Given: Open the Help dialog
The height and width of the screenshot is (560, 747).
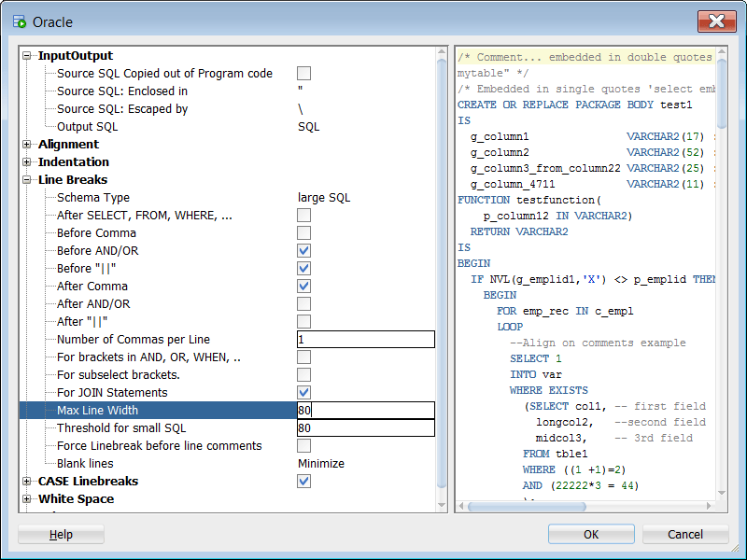Looking at the screenshot, I should tap(60, 534).
